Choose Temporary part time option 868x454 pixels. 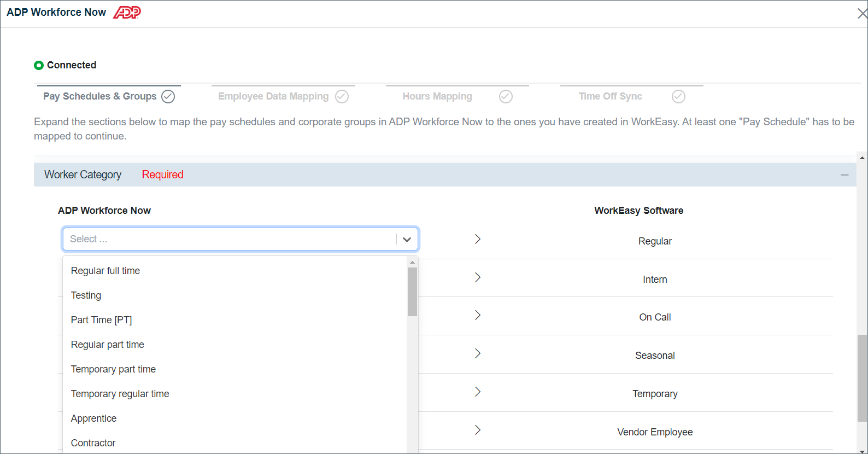pyautogui.click(x=235, y=369)
